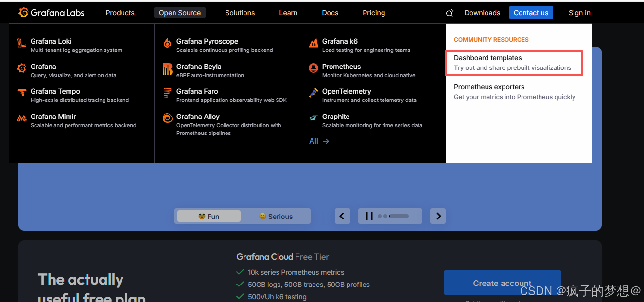
Task: Pause the carousel autoplay
Action: (369, 216)
